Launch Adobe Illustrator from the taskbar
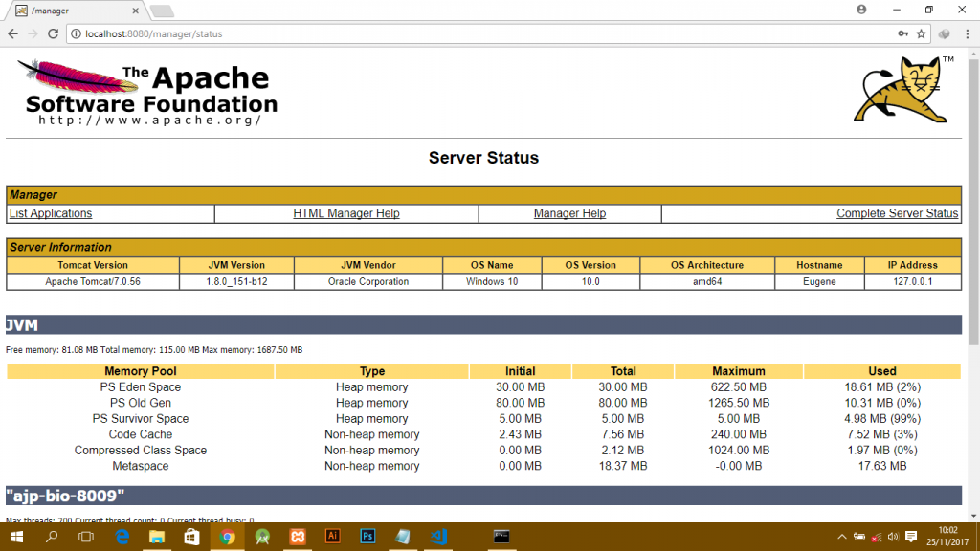980x551 pixels. pos(332,537)
